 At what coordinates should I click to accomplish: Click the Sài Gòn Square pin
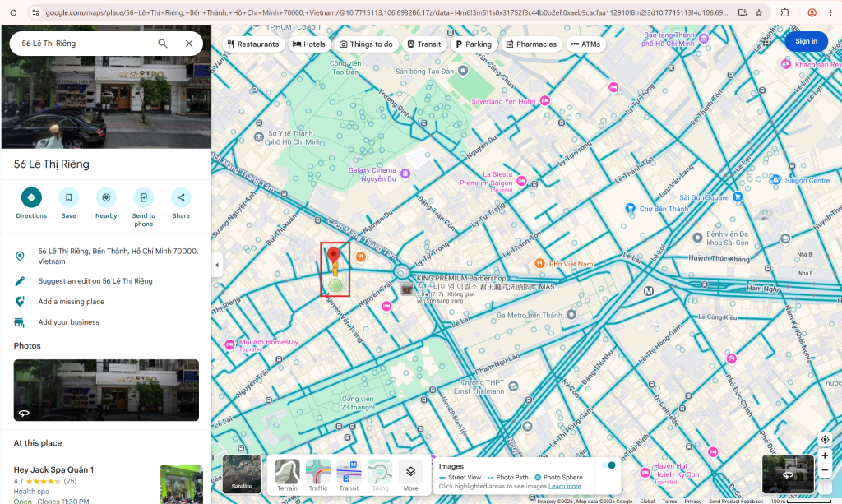(738, 197)
